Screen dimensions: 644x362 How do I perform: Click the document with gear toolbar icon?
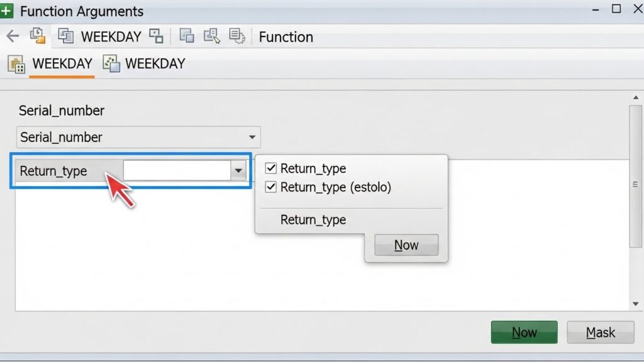point(236,36)
